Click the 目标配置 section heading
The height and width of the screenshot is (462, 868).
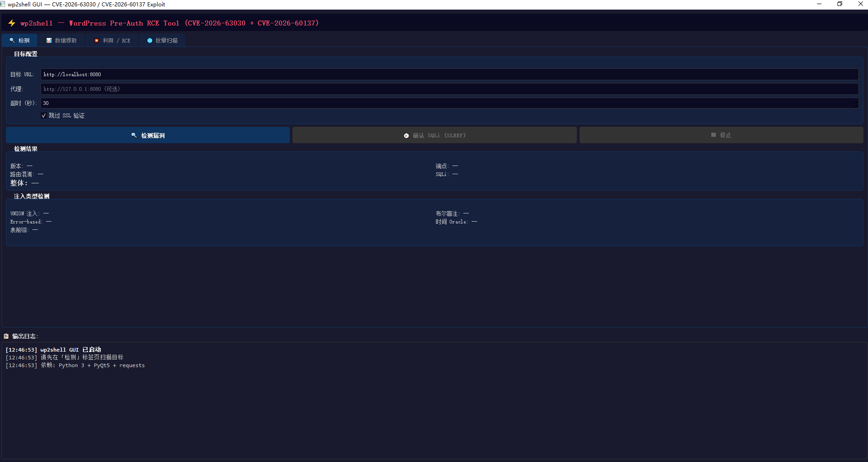pos(26,54)
